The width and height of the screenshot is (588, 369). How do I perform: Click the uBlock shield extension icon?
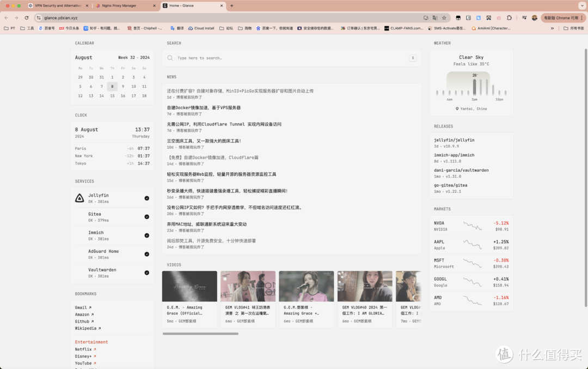tap(468, 17)
